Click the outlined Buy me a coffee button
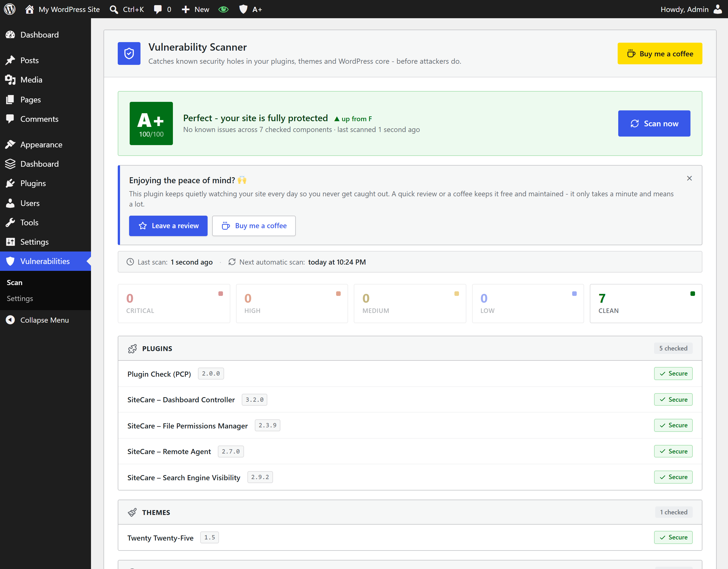 point(254,226)
